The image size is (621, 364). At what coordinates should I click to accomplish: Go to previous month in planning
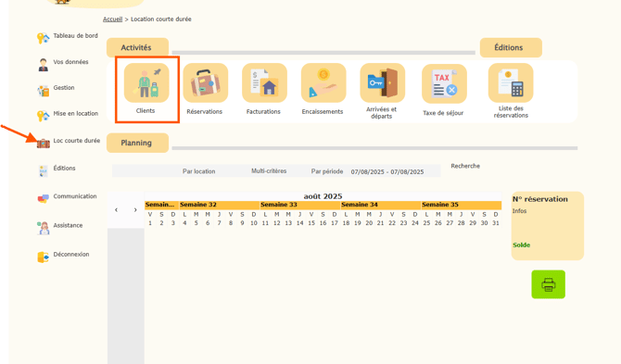[117, 209]
